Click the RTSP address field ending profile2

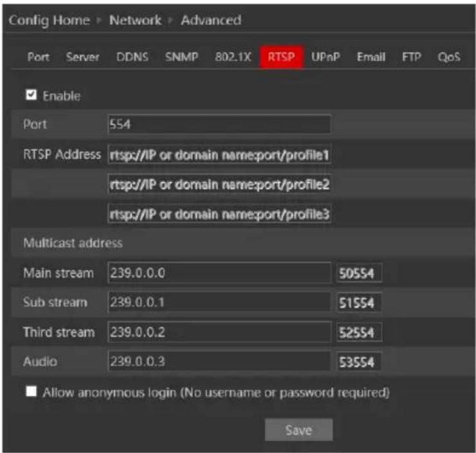coord(219,184)
